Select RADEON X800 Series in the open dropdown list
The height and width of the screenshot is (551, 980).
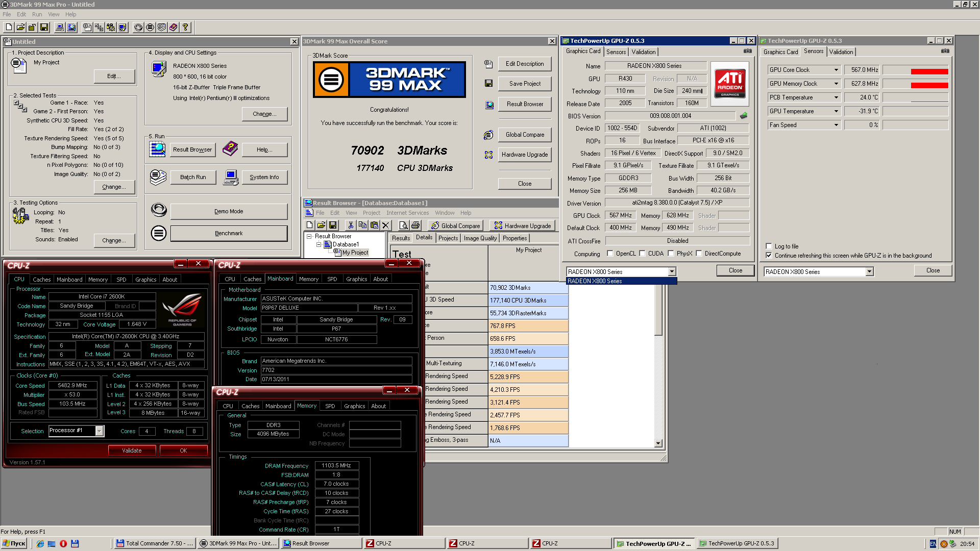622,281
